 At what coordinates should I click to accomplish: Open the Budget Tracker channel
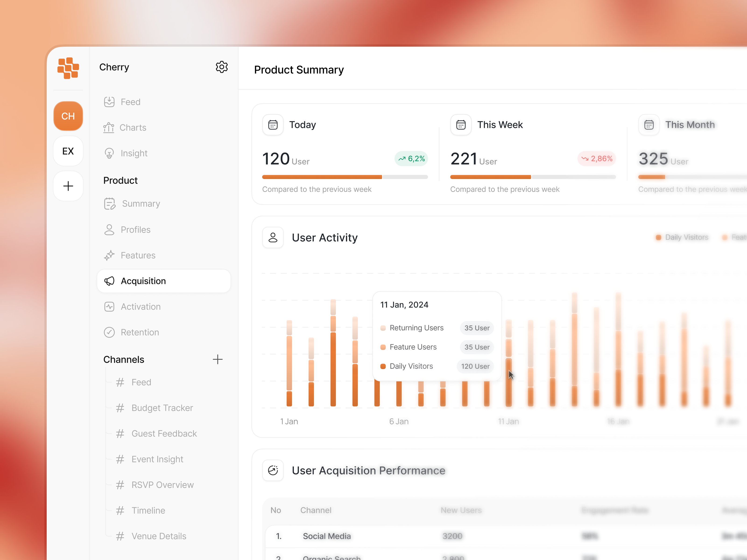(x=162, y=408)
